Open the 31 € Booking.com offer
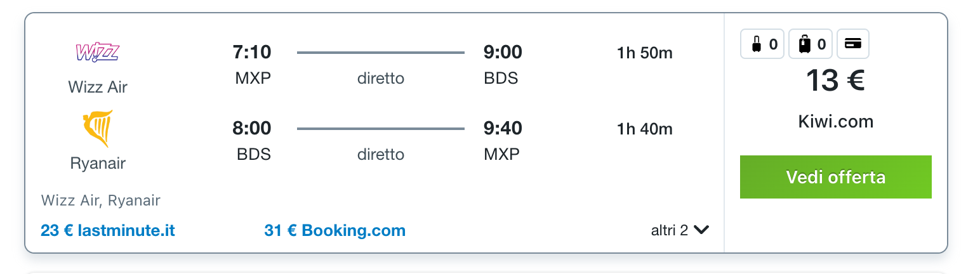The image size is (980, 274). [335, 230]
